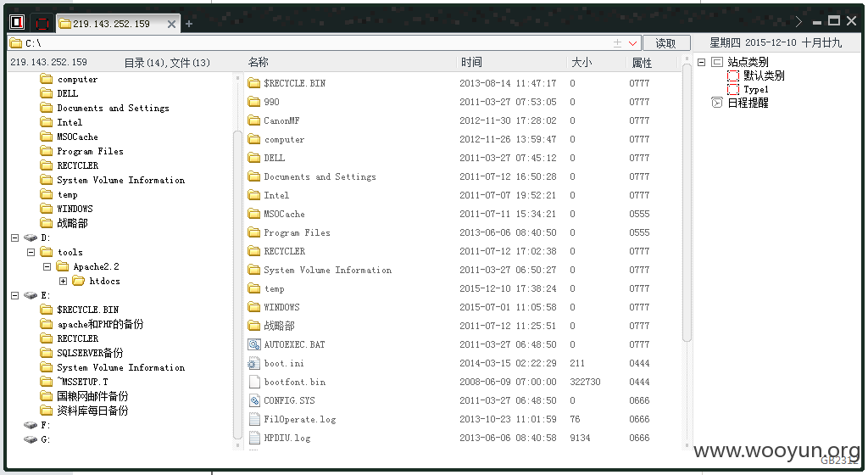Screen dimensions: 868x475
Task: Click timestamp 2015-12-10 17:38:24
Action: click(508, 288)
